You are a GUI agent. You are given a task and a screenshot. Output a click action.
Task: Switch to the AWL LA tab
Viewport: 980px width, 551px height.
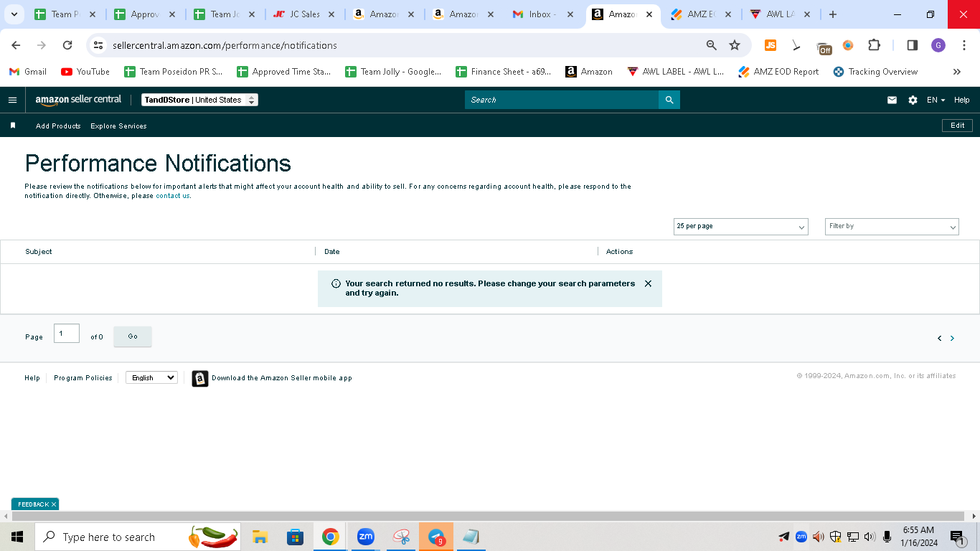click(781, 14)
